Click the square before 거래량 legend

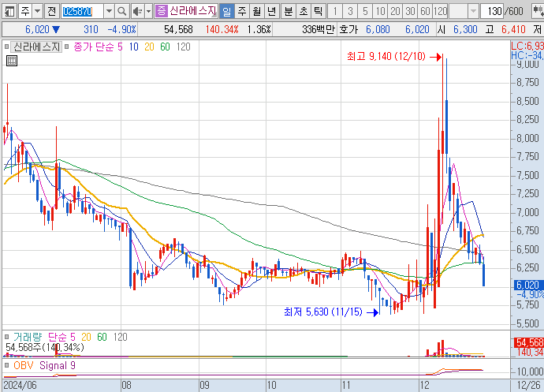click(6, 337)
